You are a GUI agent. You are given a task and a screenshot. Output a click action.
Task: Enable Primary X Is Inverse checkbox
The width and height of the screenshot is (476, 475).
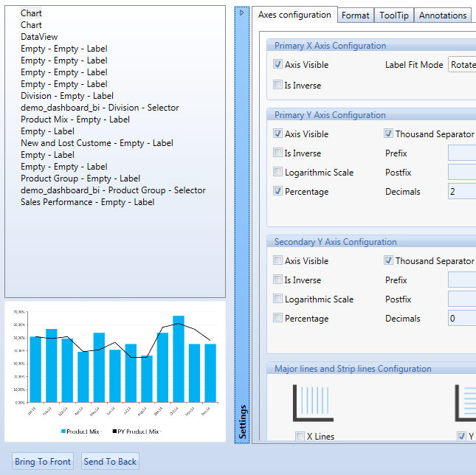[277, 85]
